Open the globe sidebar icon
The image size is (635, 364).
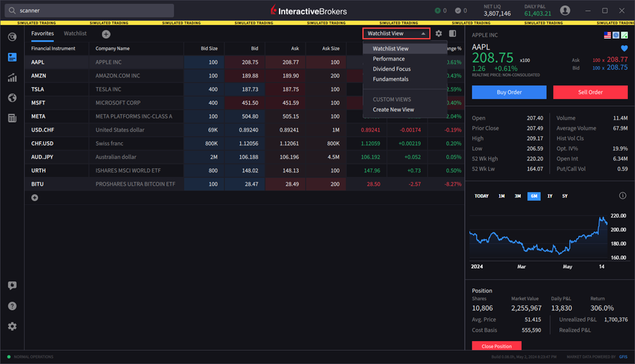point(12,98)
